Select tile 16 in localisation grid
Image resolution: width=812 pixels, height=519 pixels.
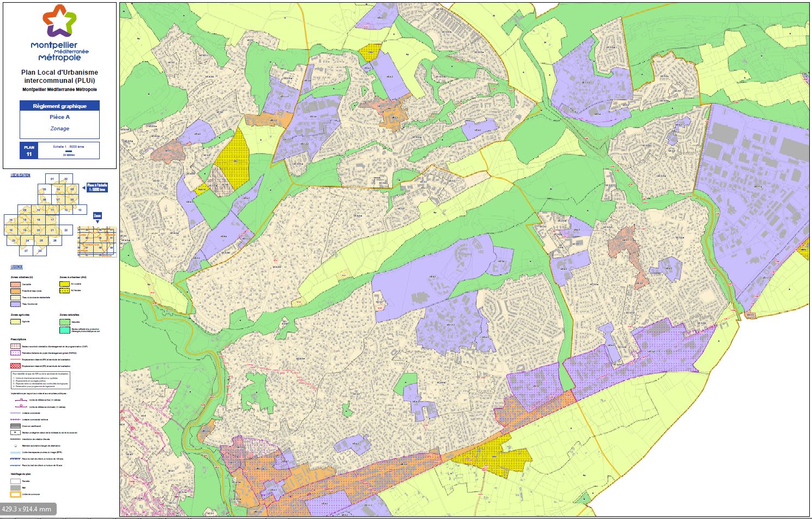coord(38,220)
